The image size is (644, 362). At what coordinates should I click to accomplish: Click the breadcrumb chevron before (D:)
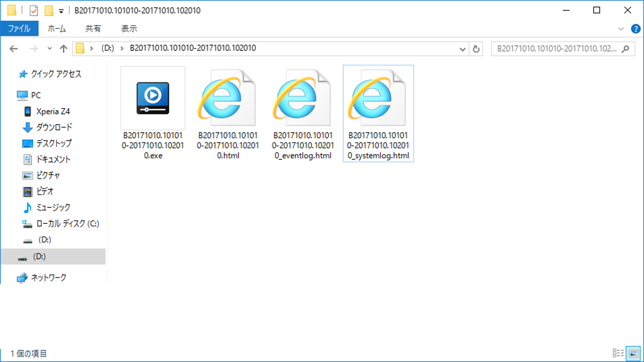coord(92,48)
